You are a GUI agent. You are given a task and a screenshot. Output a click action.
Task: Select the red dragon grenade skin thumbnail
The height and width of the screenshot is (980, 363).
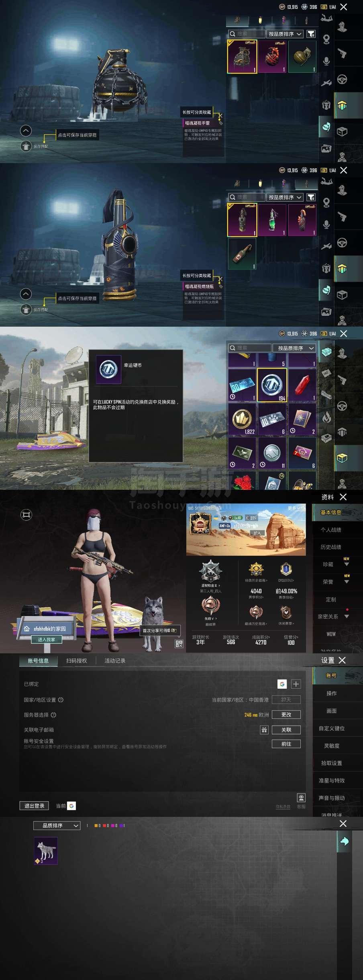tap(272, 56)
